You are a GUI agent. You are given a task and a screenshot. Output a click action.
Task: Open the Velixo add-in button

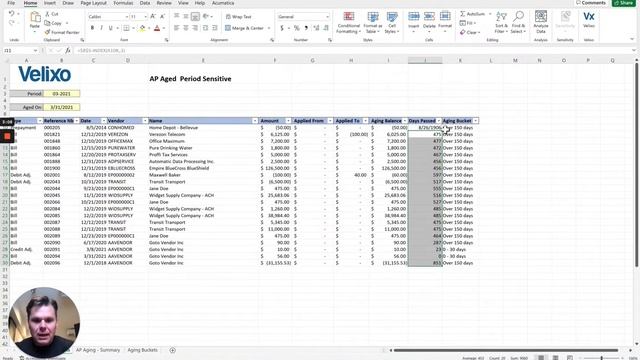coord(589,20)
